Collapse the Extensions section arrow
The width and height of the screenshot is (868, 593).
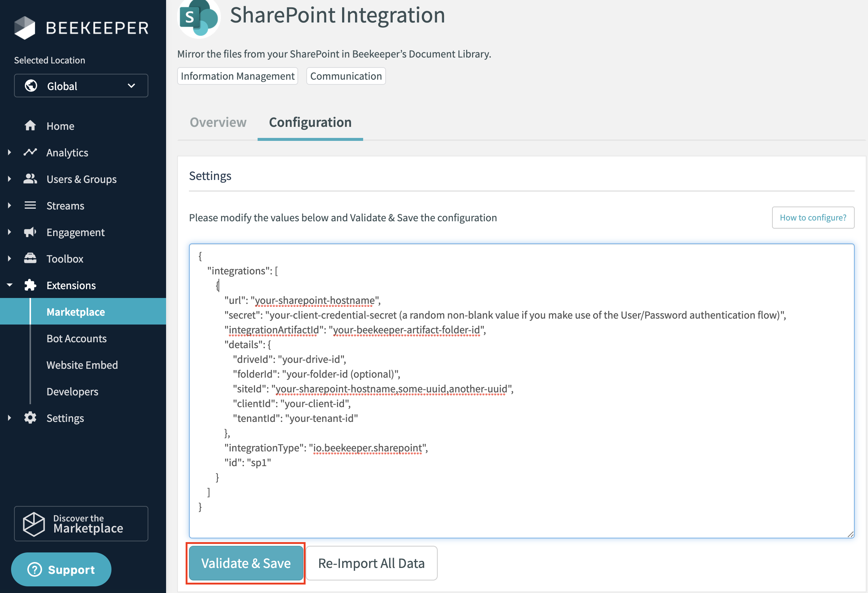tap(9, 285)
